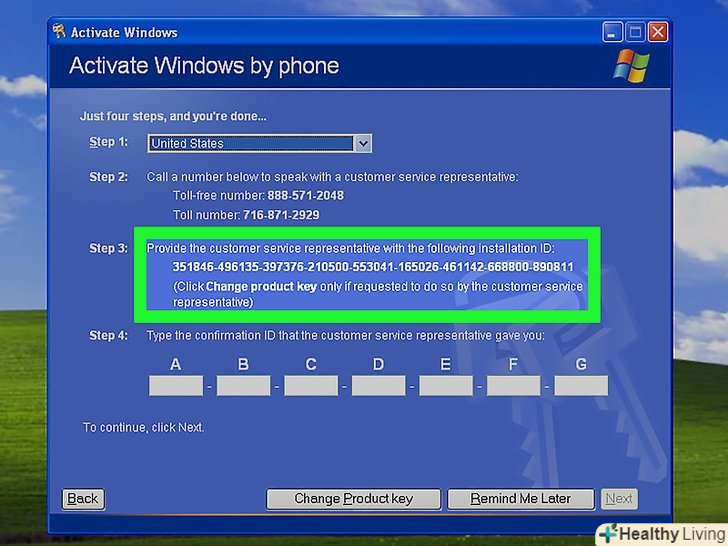Click 'Call a number below' instruction text
728x546 pixels.
(x=332, y=177)
